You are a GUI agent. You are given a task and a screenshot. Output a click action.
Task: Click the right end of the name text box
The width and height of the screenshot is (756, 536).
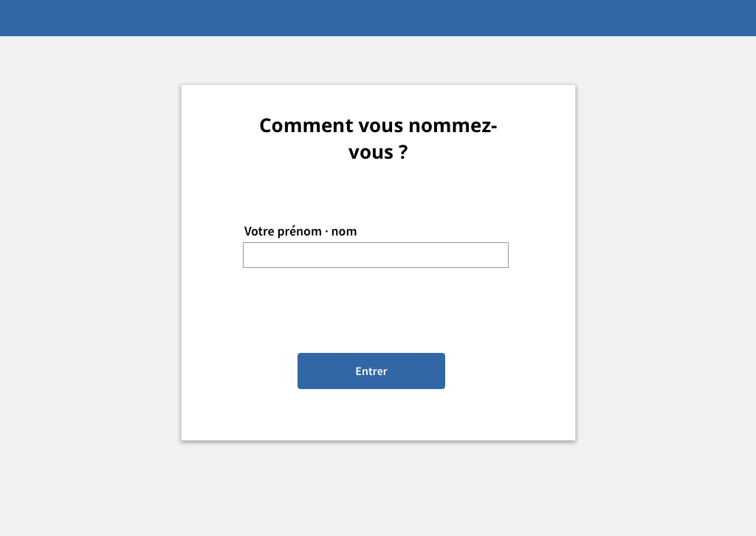(x=501, y=255)
